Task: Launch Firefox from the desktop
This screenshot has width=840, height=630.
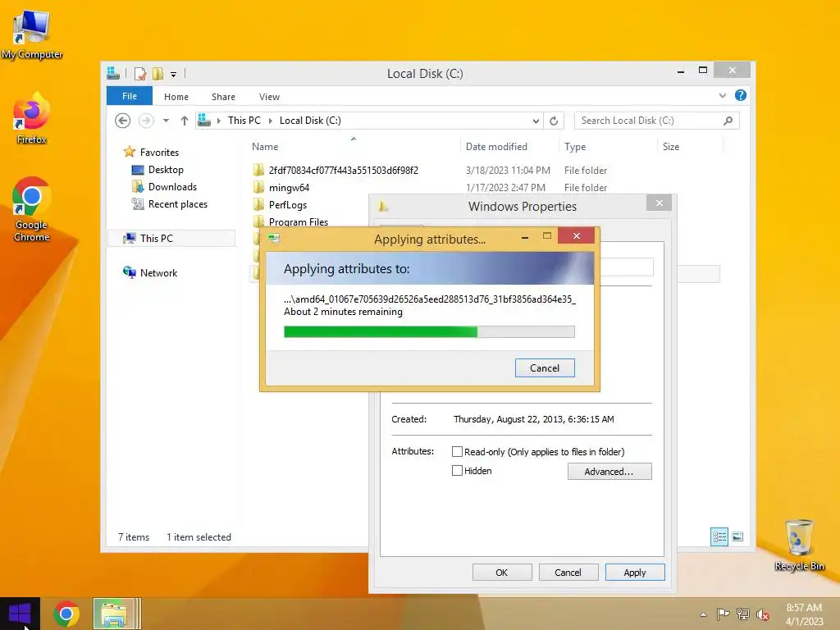Action: pos(32,118)
